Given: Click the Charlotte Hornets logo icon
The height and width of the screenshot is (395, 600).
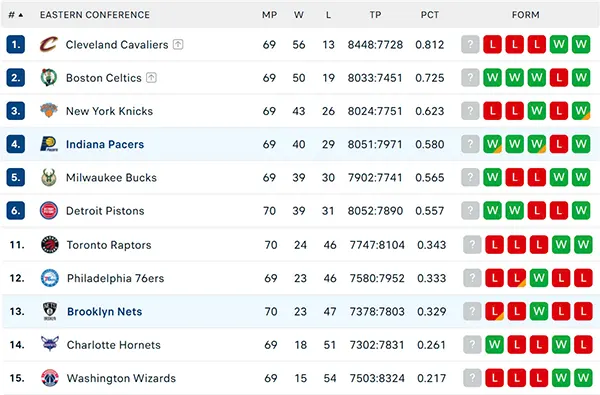Looking at the screenshot, I should [x=50, y=344].
